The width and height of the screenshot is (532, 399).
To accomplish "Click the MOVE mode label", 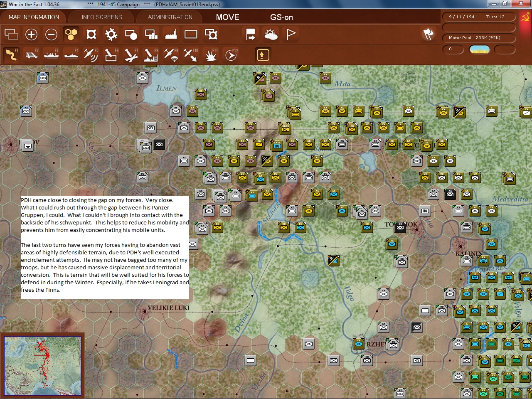I will tap(227, 17).
